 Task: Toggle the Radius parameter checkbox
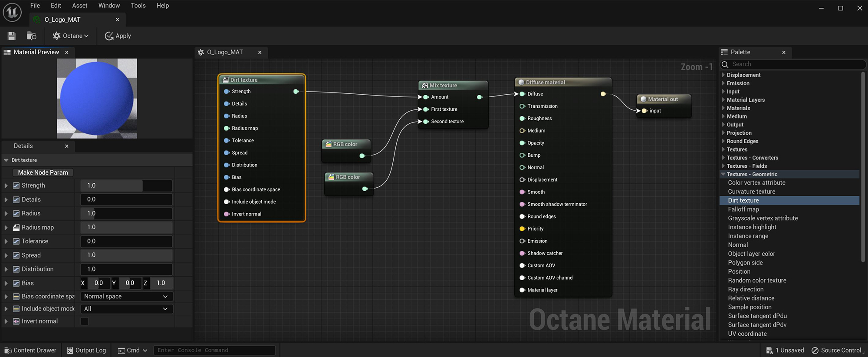point(16,213)
